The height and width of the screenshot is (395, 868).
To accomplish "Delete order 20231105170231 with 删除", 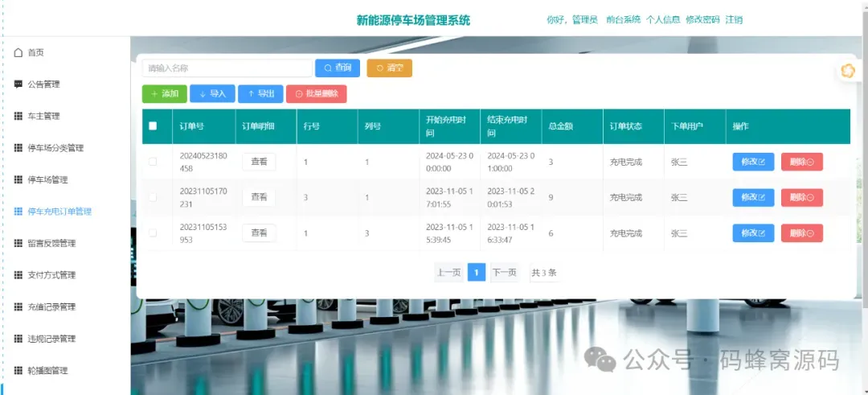I will pyautogui.click(x=802, y=197).
